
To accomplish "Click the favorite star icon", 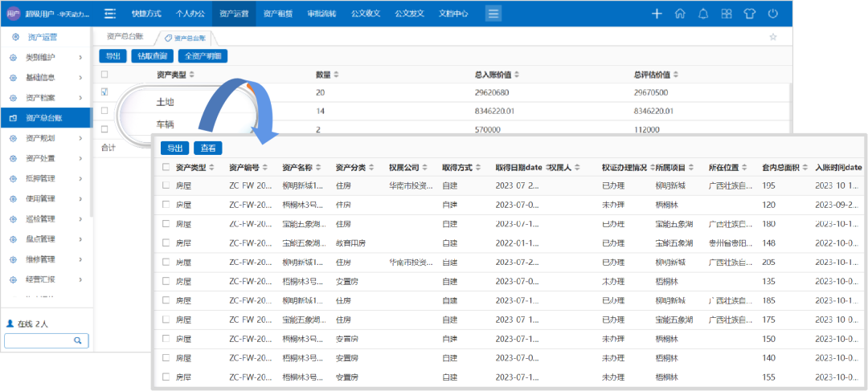I will (x=773, y=37).
